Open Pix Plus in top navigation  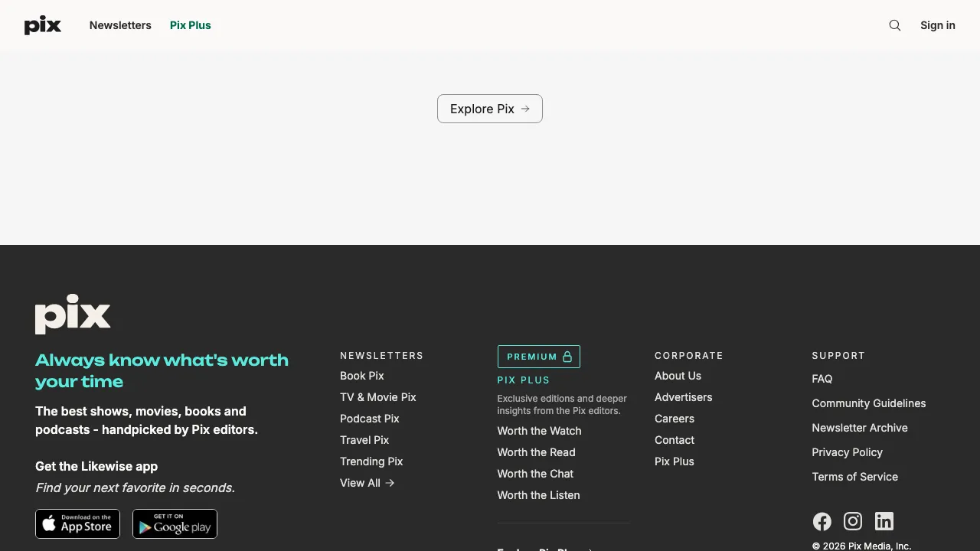(191, 25)
